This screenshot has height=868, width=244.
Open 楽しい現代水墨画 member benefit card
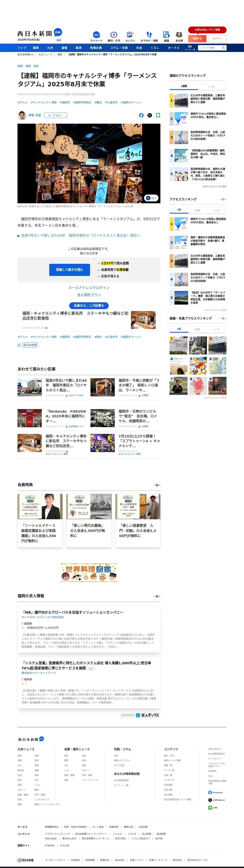pos(89,520)
